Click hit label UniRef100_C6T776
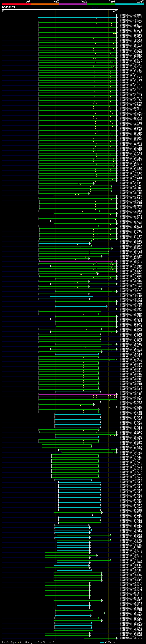Image resolution: width=146 pixels, height=644 pixels. [x=131, y=638]
